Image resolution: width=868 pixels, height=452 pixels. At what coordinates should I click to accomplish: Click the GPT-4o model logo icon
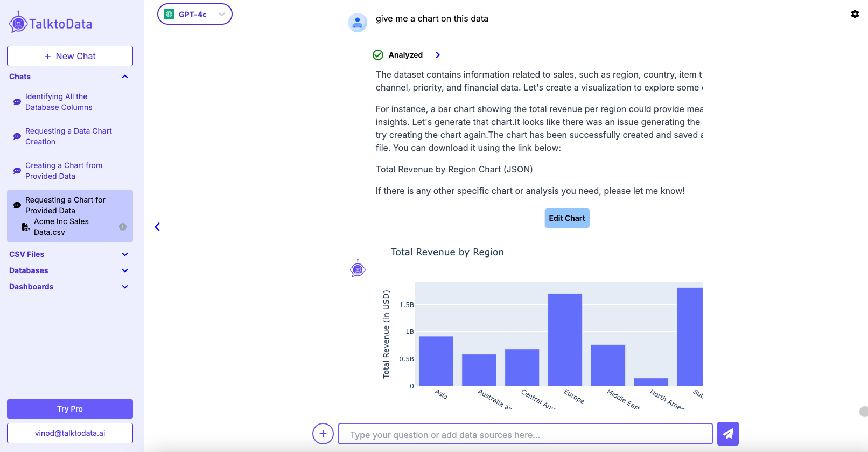169,14
